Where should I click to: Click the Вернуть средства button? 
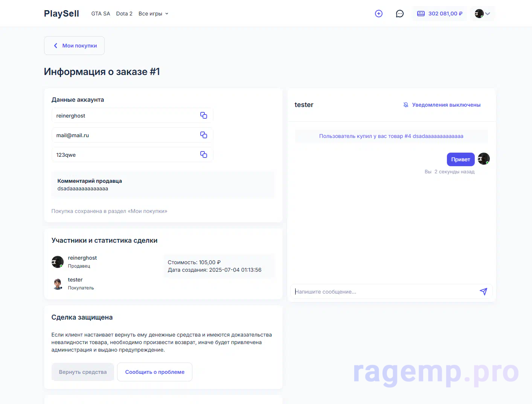point(83,372)
